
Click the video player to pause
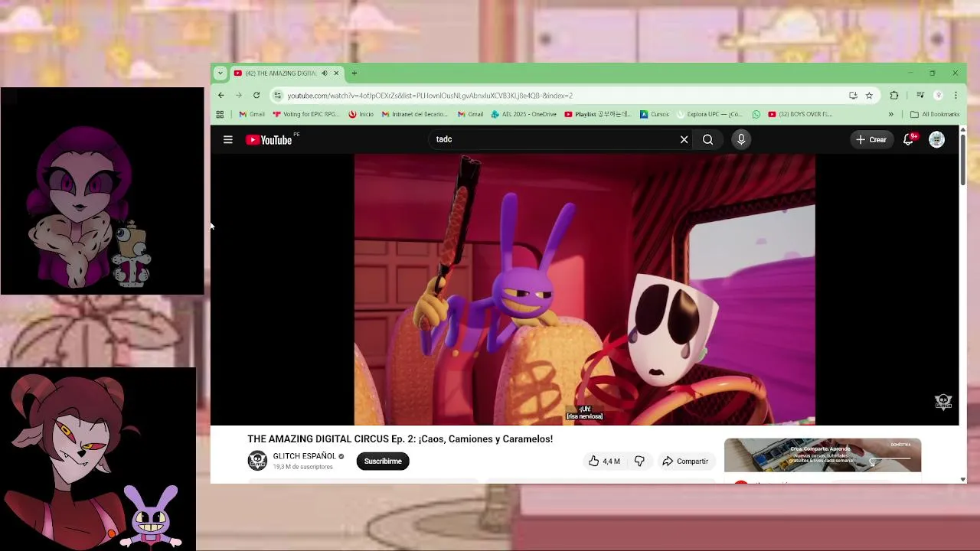click(x=584, y=289)
